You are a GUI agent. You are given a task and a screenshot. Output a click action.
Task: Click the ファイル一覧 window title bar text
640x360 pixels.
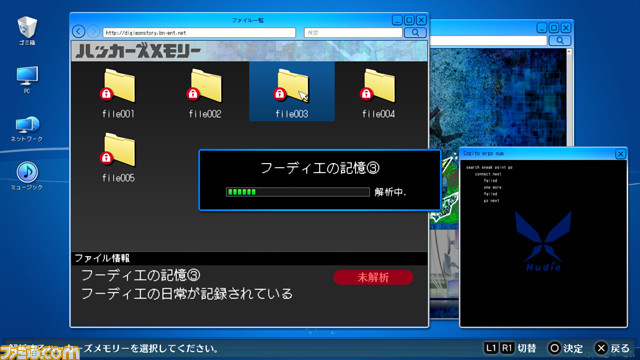point(248,20)
